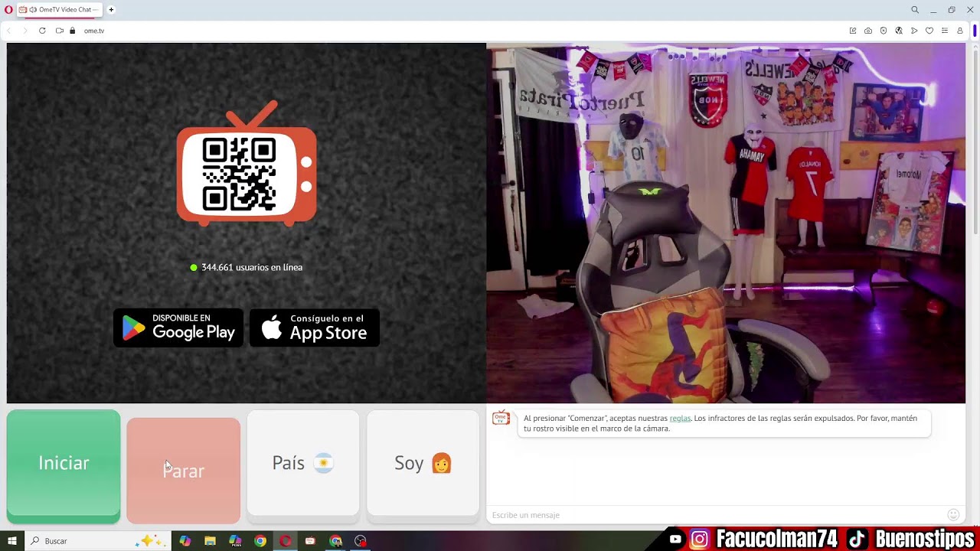The height and width of the screenshot is (551, 980).
Task: Open the page edit pinboard icon
Action: pos(853,31)
